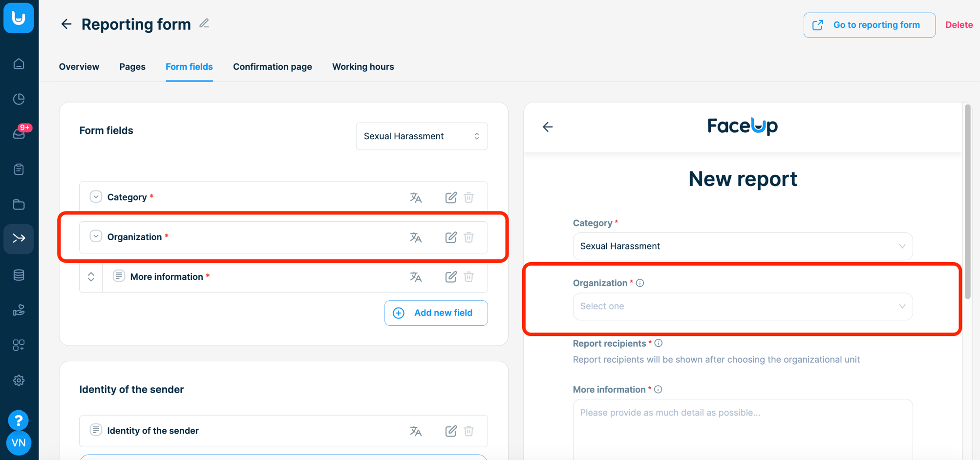Open the inbox with 9+ badge
This screenshot has height=460, width=980.
(20, 133)
